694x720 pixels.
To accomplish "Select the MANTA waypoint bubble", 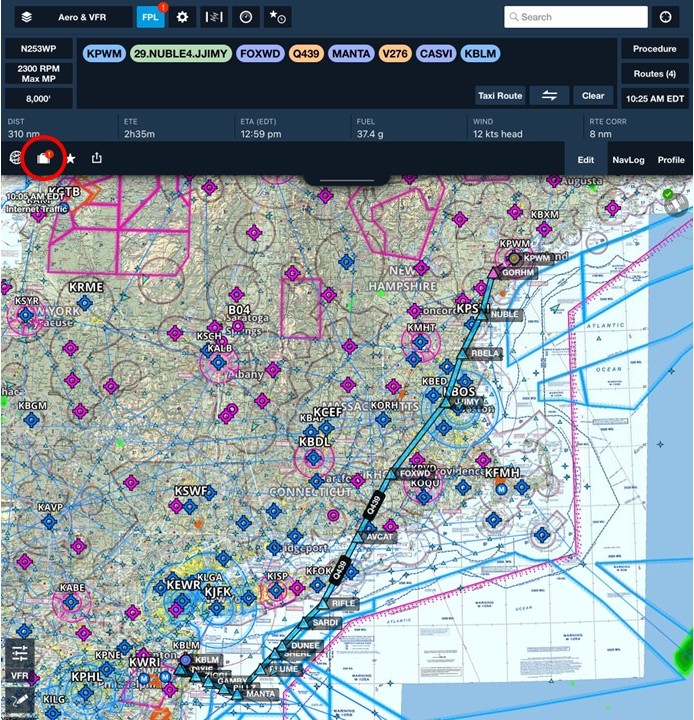I will point(351,54).
